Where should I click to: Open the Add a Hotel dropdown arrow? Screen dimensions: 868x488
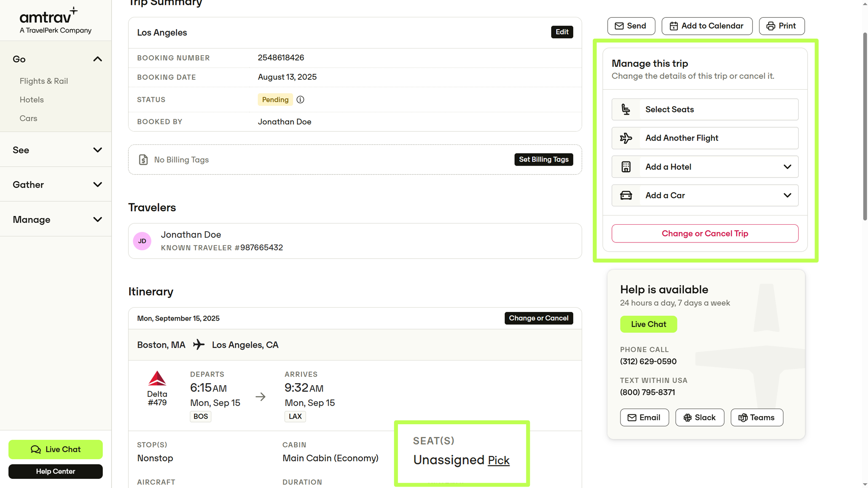click(787, 167)
